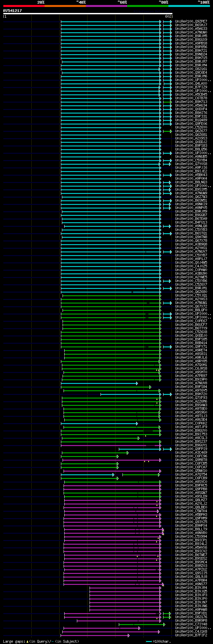This screenshot has height=644, width=213.
Task: Click the red 20% identity legend segment
Action: (24, 6)
